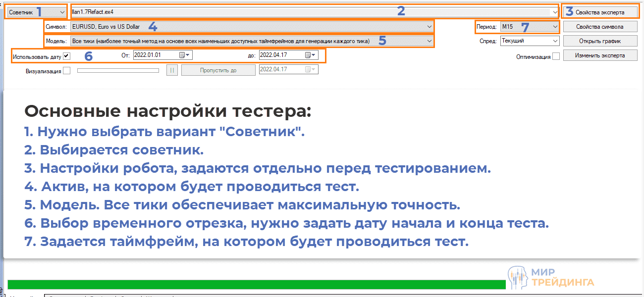Click the pause icon in visualization row
This screenshot has width=644, height=297.
pyautogui.click(x=171, y=69)
